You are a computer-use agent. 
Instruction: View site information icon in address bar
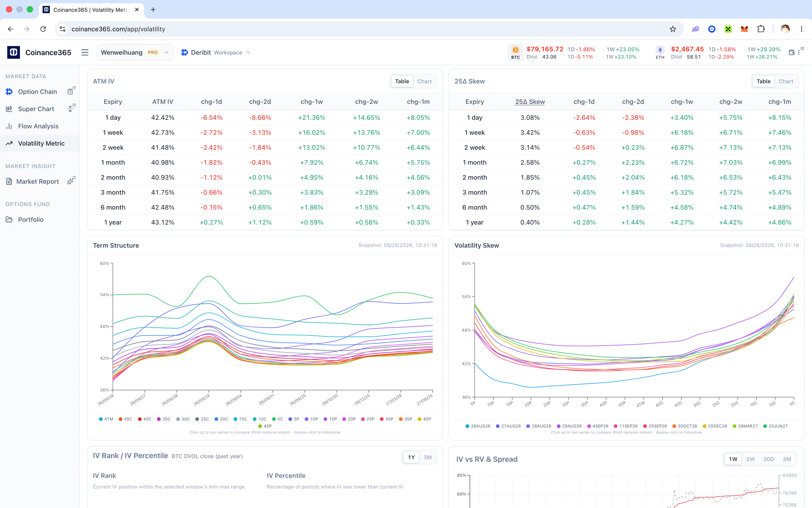tap(62, 29)
